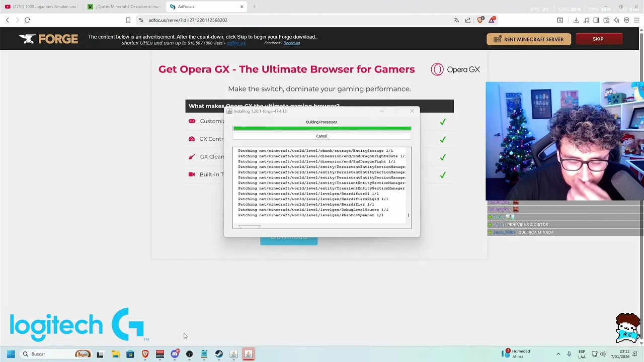Click the Forge logo in the banner
Image resolution: width=644 pixels, height=362 pixels.
click(x=48, y=39)
